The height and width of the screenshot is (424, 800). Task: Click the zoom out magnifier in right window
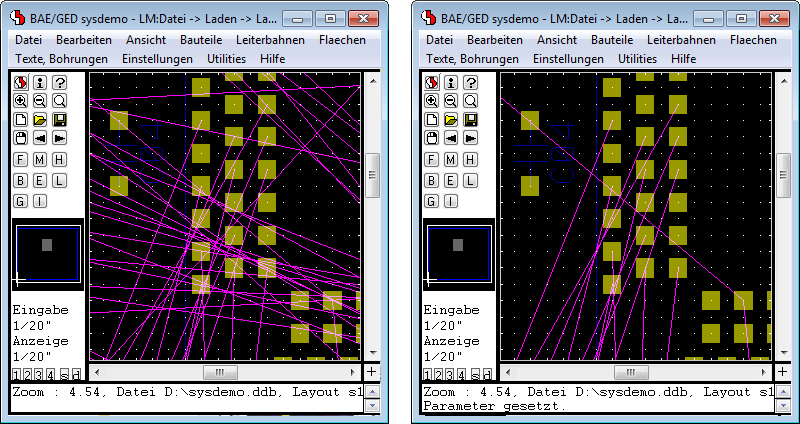pos(450,101)
